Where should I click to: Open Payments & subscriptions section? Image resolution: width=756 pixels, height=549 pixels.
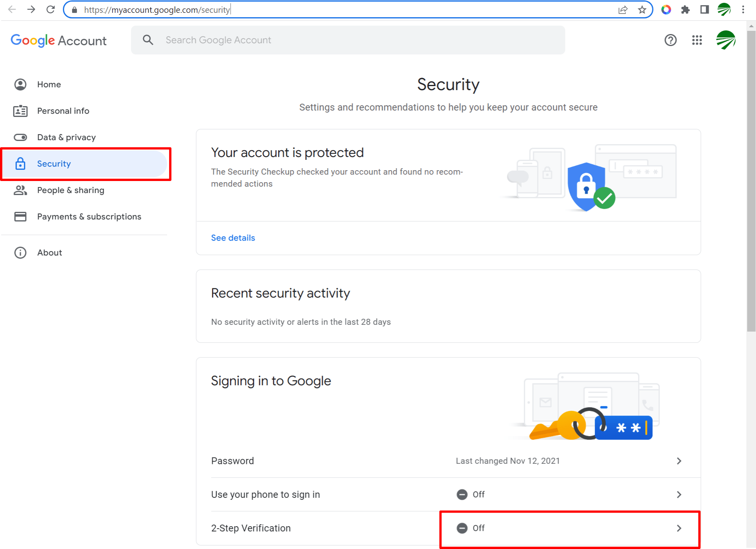(x=89, y=216)
